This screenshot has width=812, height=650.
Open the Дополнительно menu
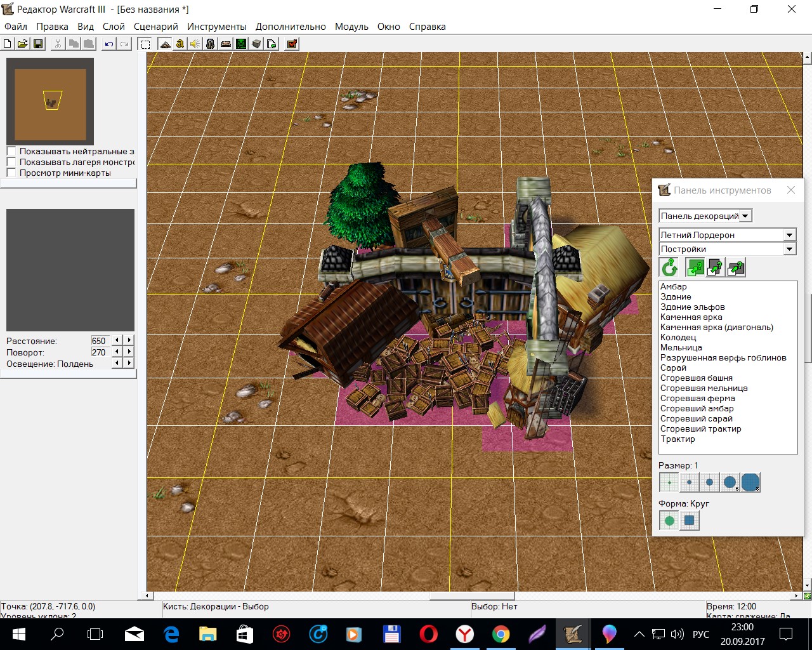291,27
